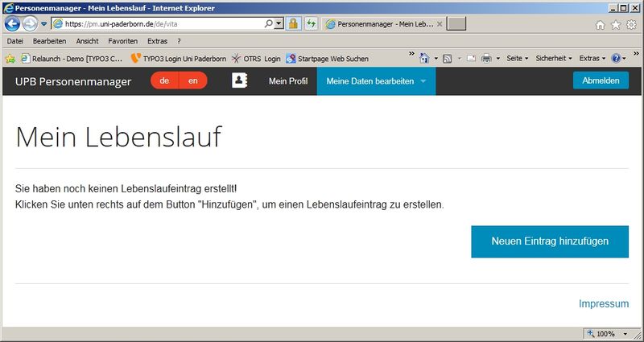Click the address bar URL field
Image resolution: width=644 pixels, height=342 pixels.
158,24
